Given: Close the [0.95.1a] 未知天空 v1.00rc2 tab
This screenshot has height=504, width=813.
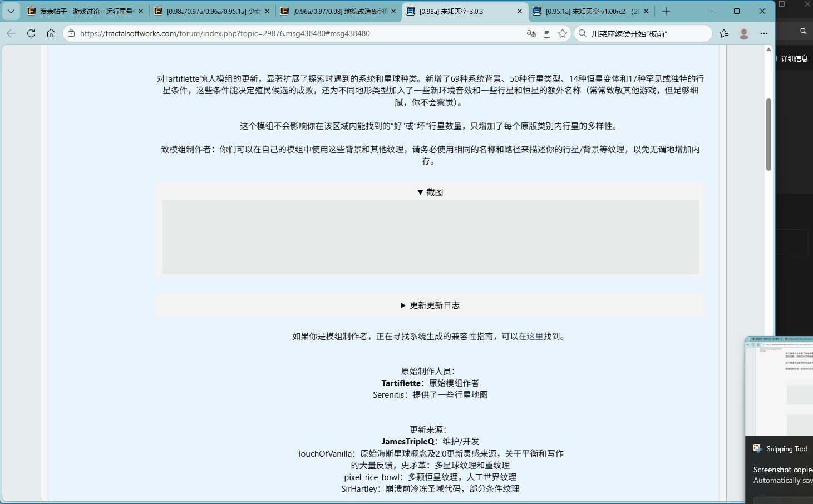Looking at the screenshot, I should (646, 11).
